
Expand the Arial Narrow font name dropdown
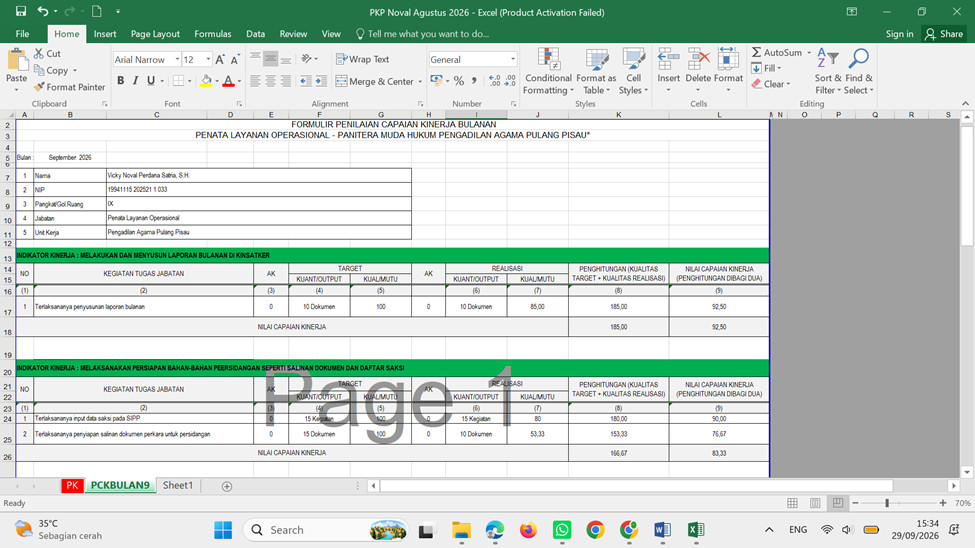coord(177,60)
